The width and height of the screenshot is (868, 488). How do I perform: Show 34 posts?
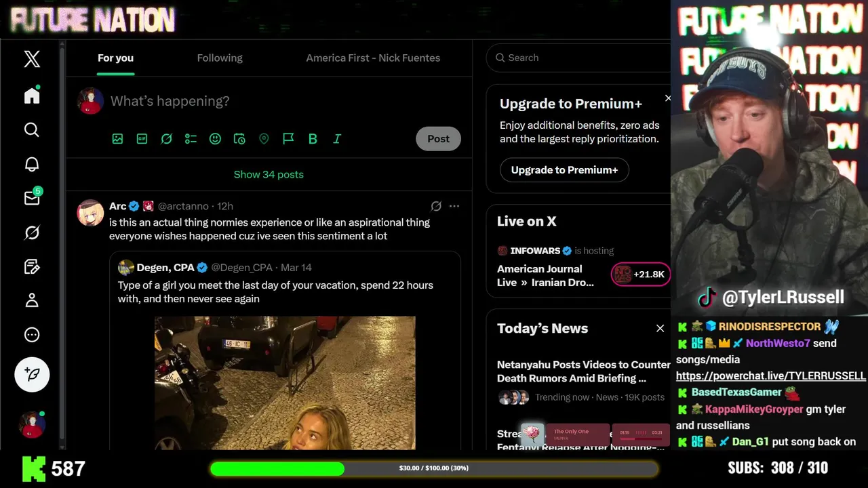coord(269,174)
